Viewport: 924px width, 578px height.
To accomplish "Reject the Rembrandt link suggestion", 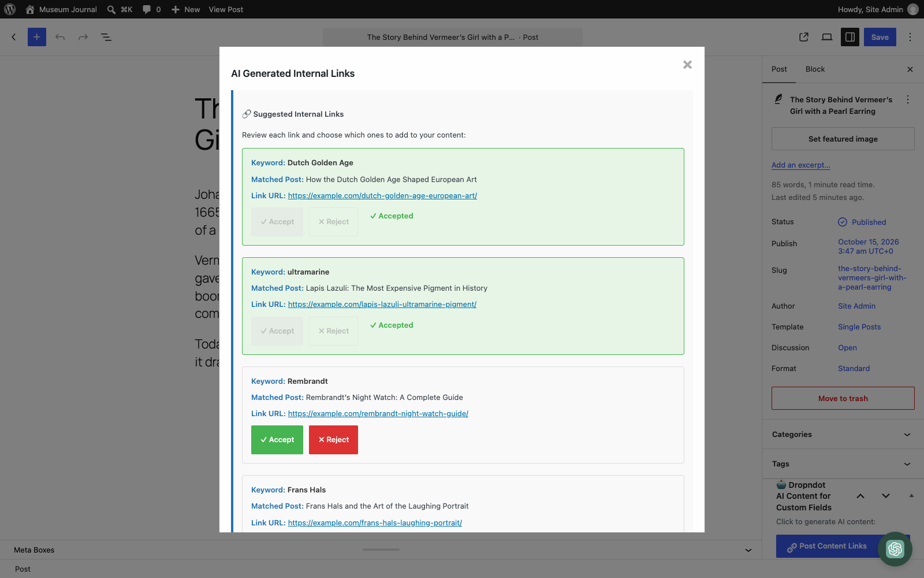I will pos(333,440).
